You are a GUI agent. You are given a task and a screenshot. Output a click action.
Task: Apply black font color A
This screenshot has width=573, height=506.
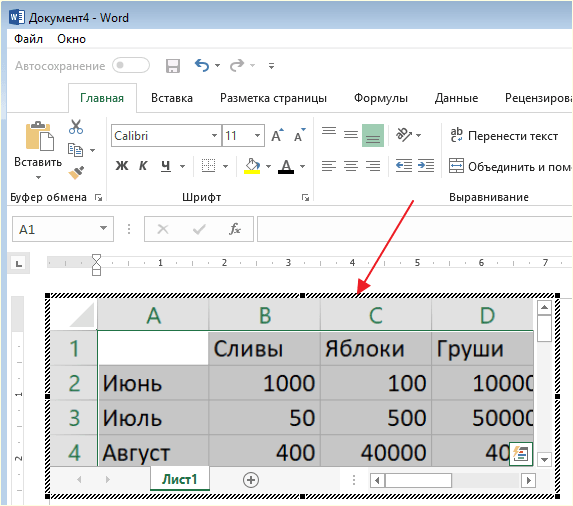(x=286, y=166)
